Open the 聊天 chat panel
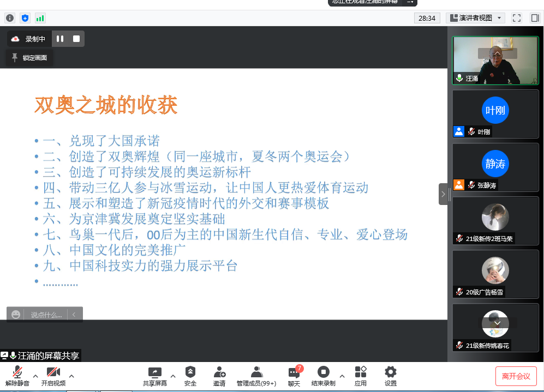The width and height of the screenshot is (544, 392). coord(294,376)
